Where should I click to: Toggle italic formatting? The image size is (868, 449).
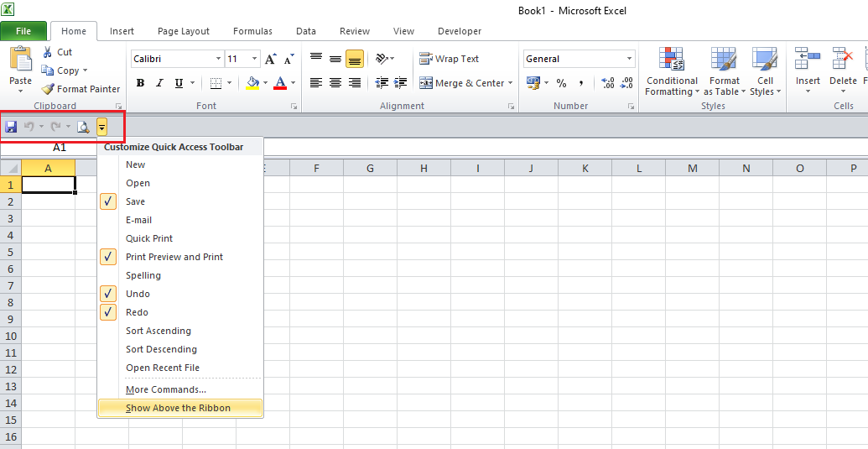pyautogui.click(x=159, y=83)
